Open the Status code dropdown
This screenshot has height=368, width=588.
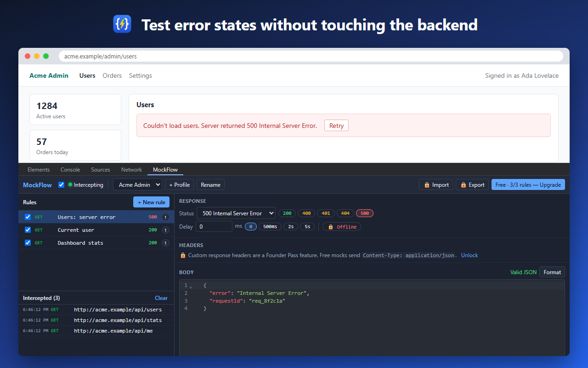pos(236,213)
